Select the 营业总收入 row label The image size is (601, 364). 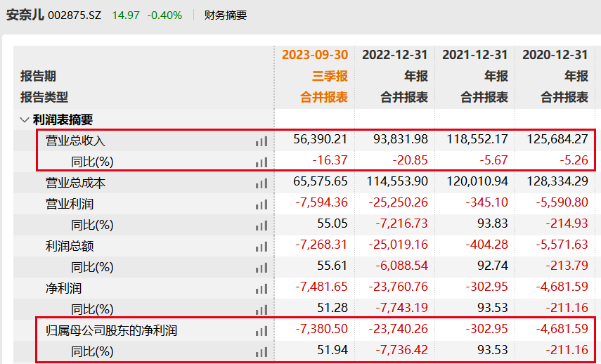[75, 141]
